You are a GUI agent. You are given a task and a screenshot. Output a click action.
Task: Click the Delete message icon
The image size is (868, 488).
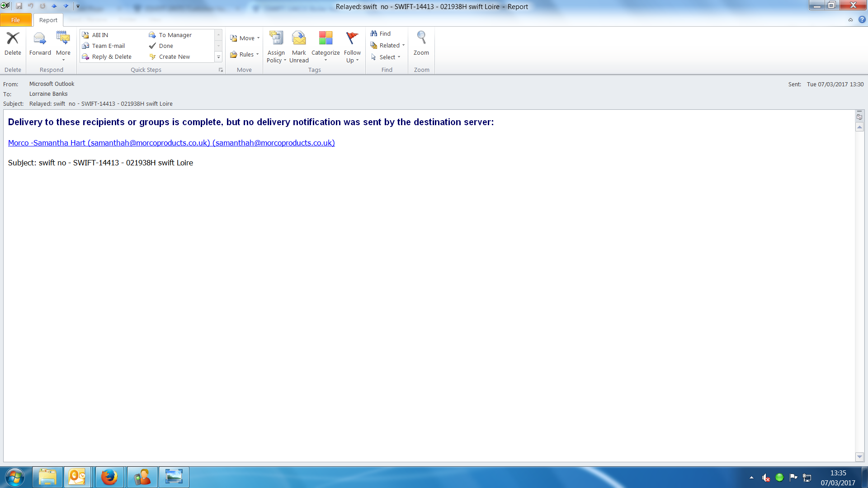coord(13,38)
